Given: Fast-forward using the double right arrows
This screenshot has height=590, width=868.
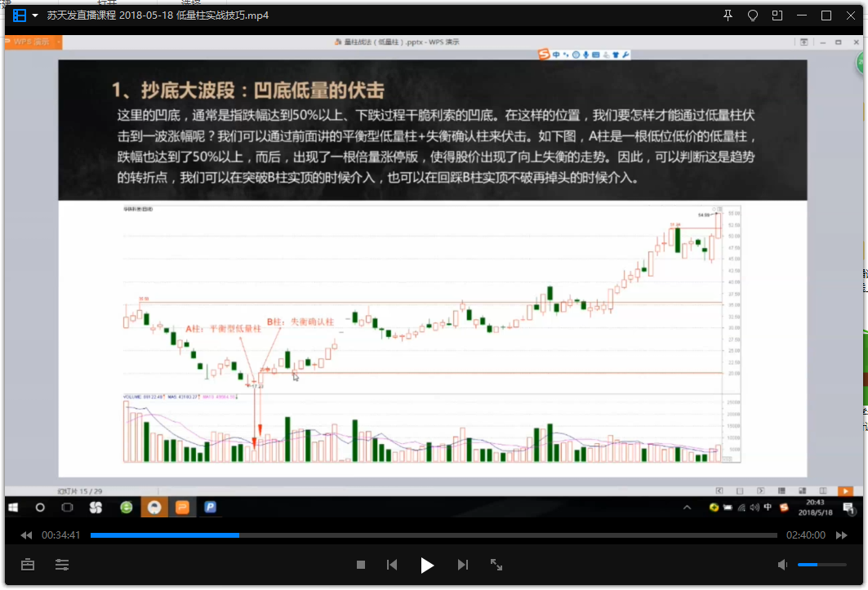Looking at the screenshot, I should click(842, 535).
